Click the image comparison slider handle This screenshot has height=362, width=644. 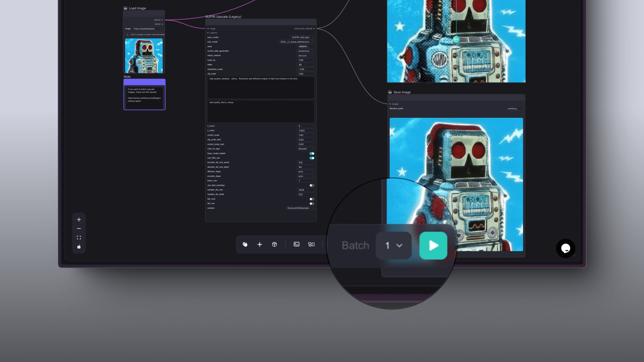(456, 39)
